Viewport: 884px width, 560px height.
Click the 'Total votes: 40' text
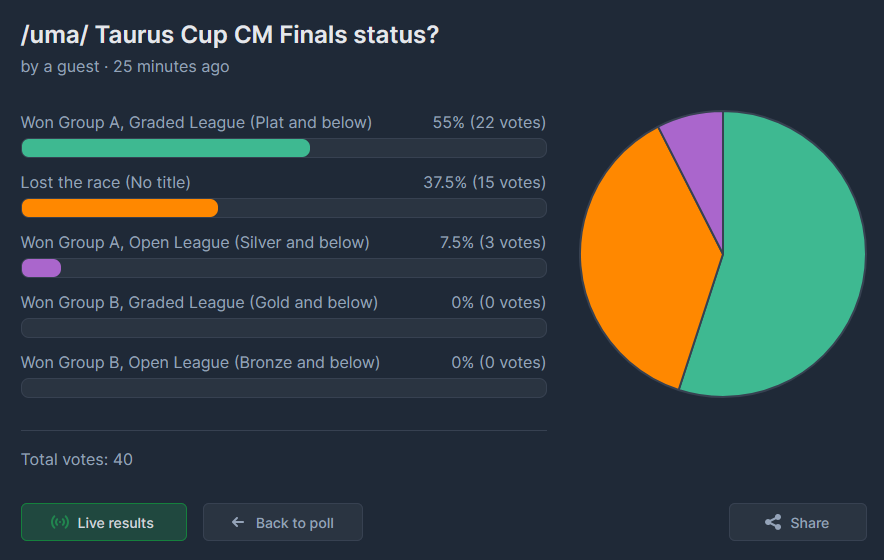tap(77, 460)
